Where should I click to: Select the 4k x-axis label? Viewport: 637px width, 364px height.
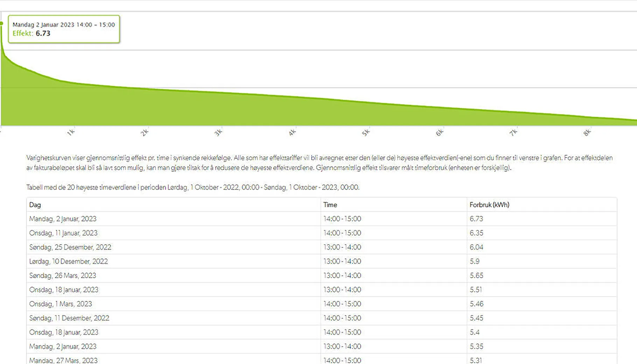click(292, 133)
